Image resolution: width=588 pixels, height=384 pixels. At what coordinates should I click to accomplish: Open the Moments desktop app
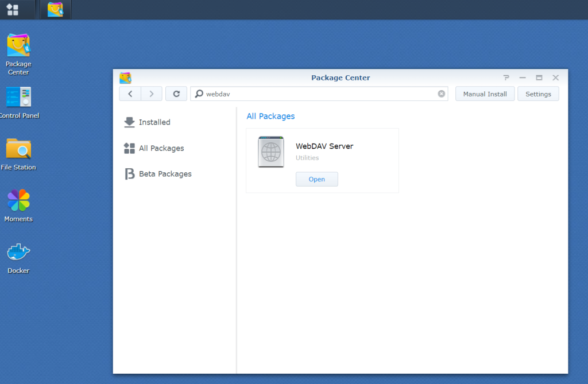[18, 206]
